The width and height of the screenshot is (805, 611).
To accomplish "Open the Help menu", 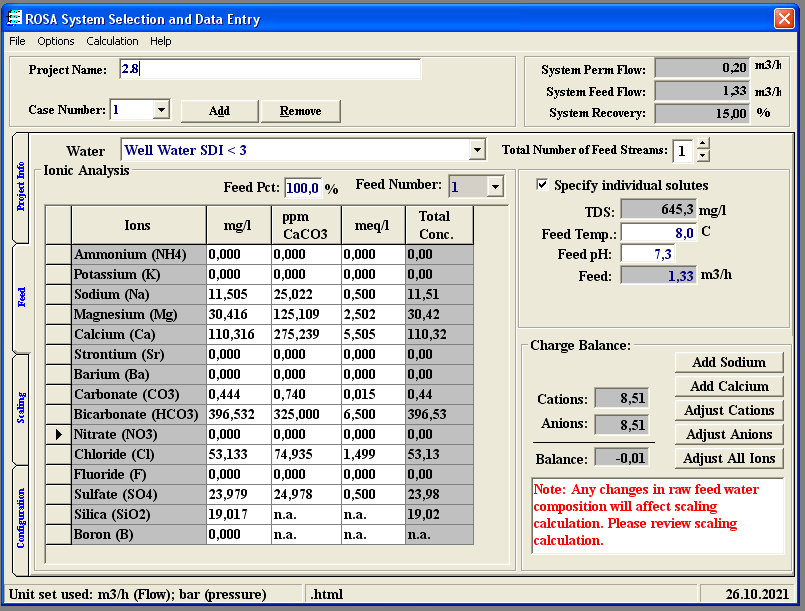I will click(161, 41).
